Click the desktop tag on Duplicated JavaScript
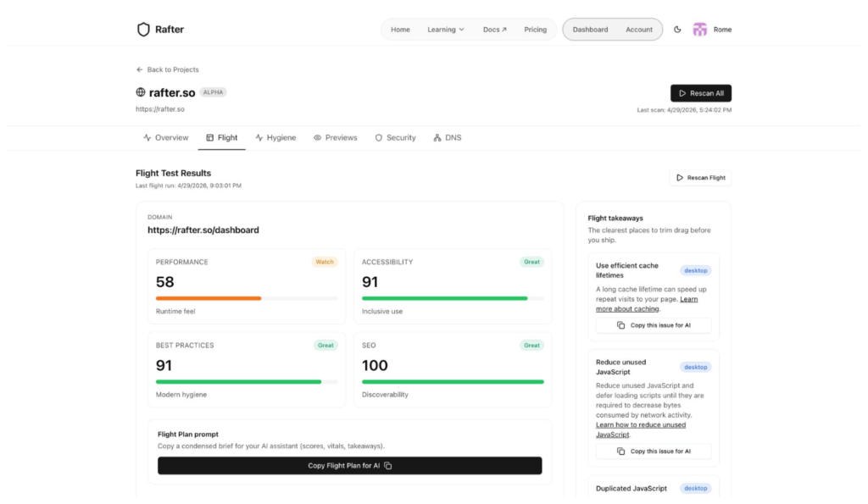 695,489
